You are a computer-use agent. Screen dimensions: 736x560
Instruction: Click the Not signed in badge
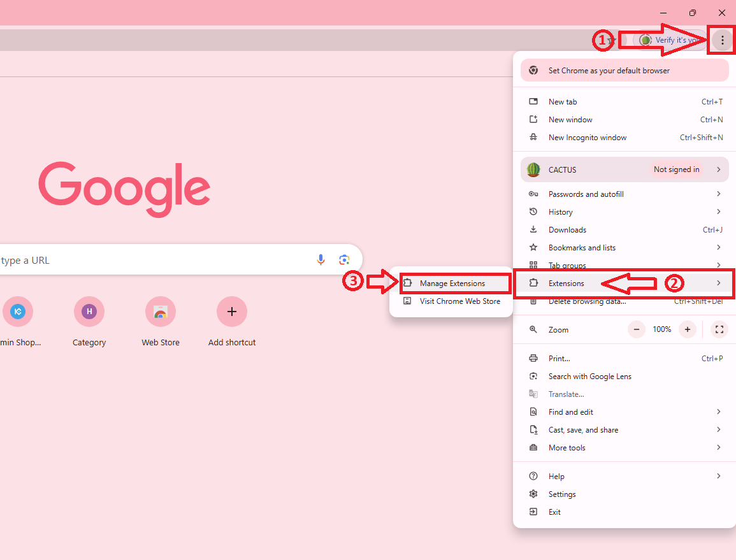[676, 169]
